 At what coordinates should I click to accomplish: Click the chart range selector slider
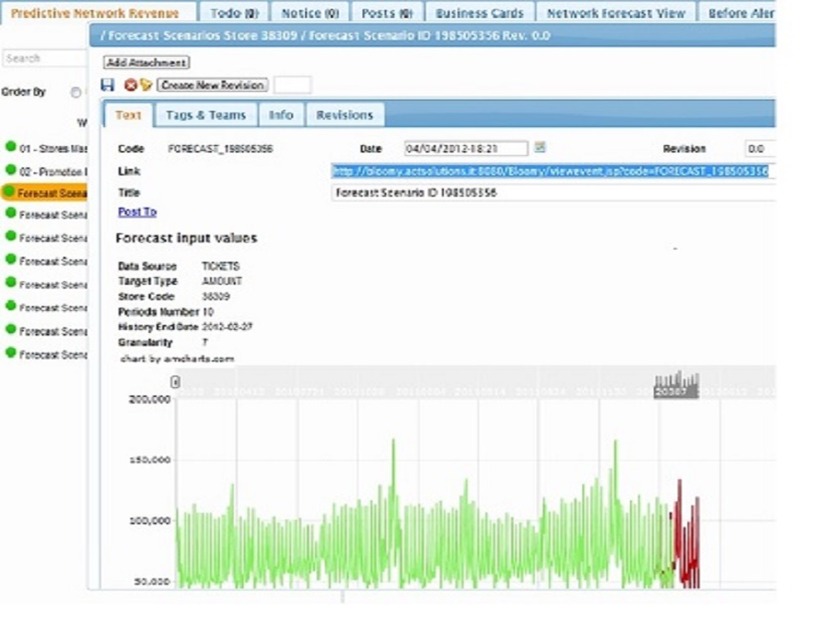(x=676, y=385)
